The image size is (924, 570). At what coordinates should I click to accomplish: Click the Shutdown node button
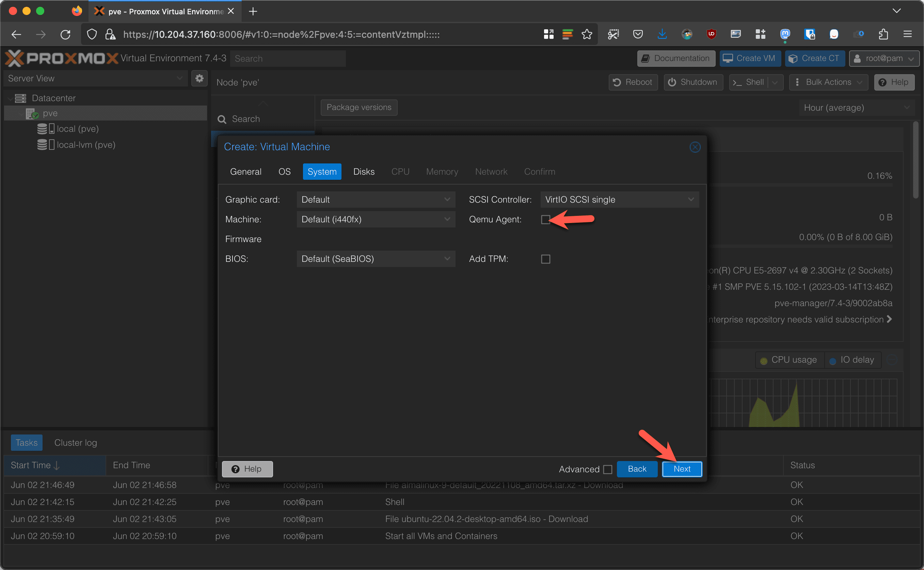point(694,82)
